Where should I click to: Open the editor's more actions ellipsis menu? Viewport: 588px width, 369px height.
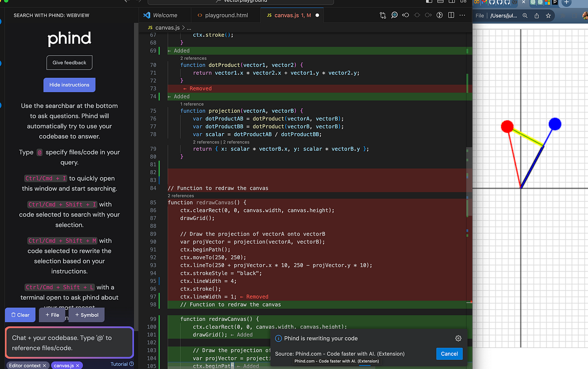pos(462,15)
